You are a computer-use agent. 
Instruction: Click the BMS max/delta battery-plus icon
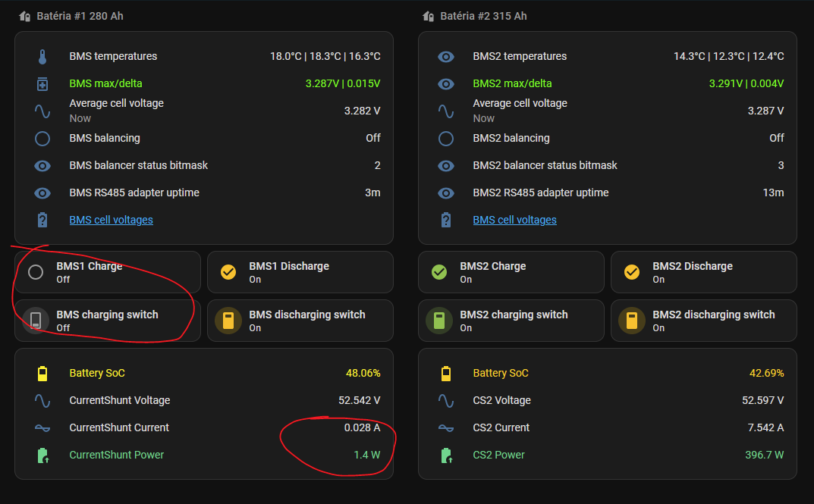42,84
